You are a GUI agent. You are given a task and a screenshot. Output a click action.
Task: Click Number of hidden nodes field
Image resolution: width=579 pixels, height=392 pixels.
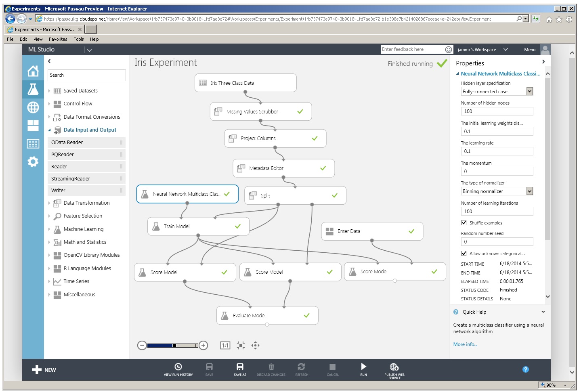pyautogui.click(x=497, y=111)
